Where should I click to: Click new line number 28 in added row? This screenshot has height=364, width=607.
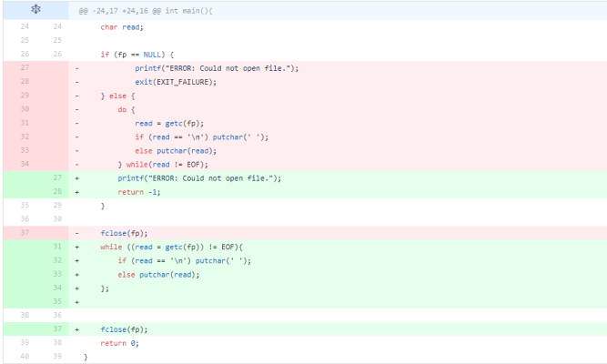[x=57, y=191]
